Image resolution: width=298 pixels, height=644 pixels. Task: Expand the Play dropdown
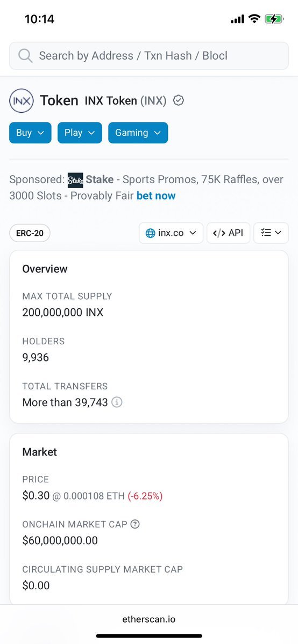(x=80, y=133)
